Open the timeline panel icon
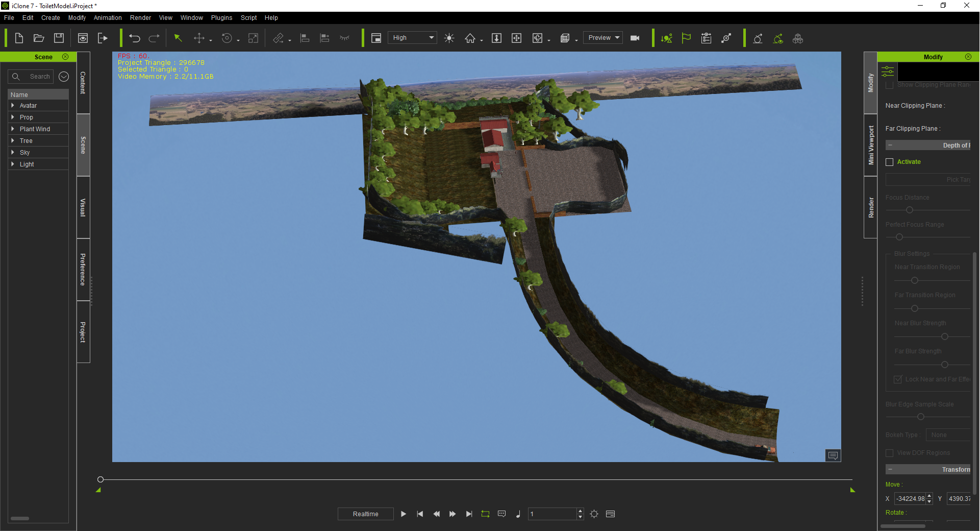The width and height of the screenshot is (980, 531). click(x=611, y=514)
